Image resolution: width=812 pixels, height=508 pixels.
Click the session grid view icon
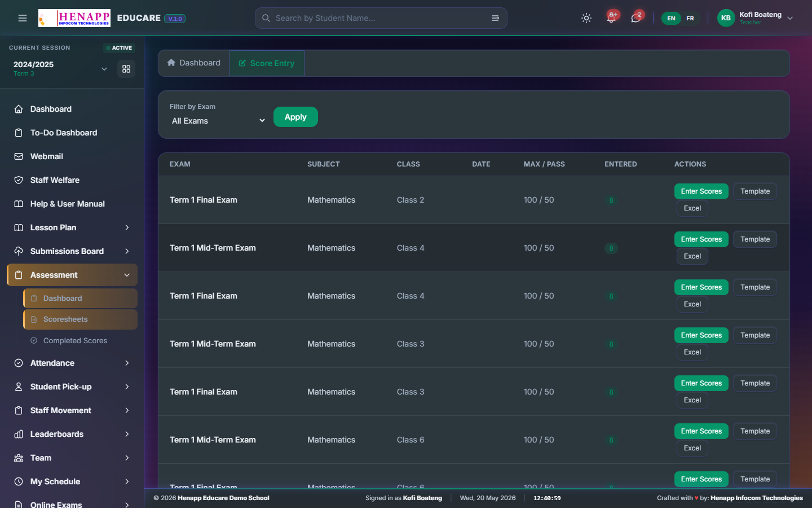click(x=126, y=69)
